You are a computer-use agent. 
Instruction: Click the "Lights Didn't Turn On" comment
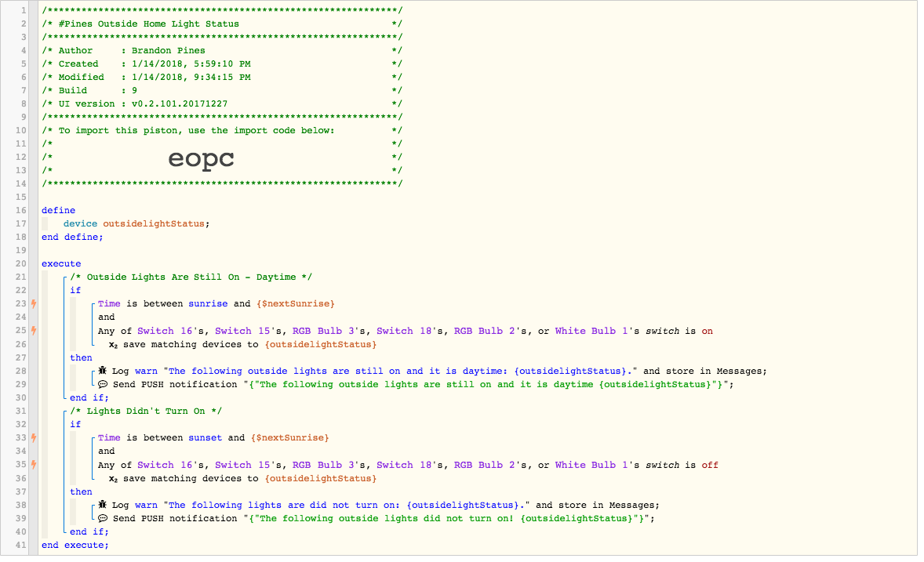[x=146, y=412]
